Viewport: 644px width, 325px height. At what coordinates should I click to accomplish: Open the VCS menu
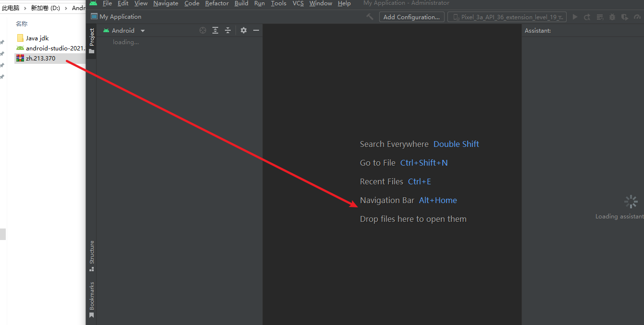pos(298,3)
